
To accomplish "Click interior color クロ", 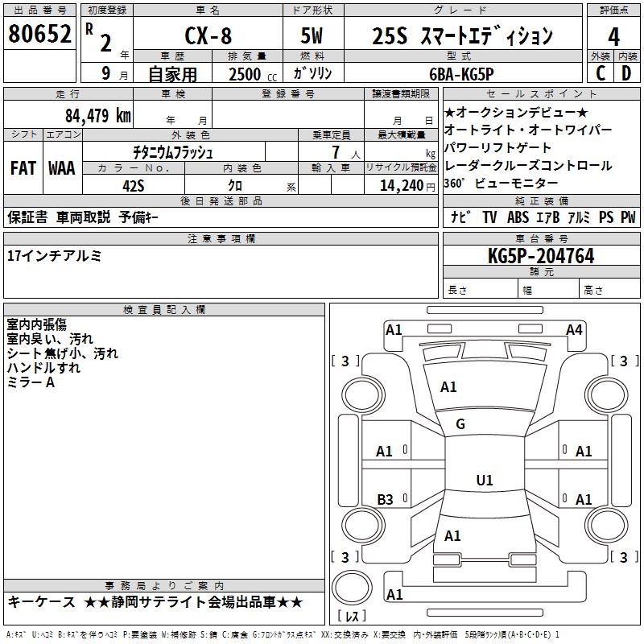I will click(x=235, y=186).
